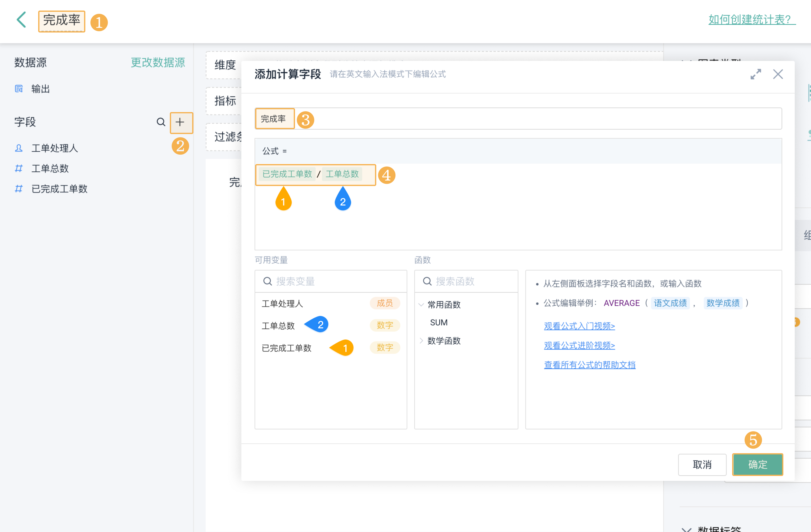This screenshot has height=532, width=811.
Task: Click the hash icon beside 工单总数 in the fields list
Action: pyautogui.click(x=19, y=168)
